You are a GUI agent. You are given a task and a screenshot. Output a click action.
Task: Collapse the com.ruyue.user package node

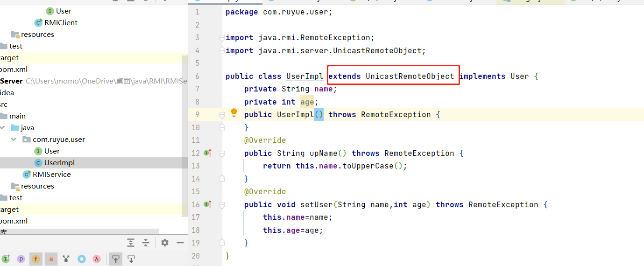click(x=14, y=140)
